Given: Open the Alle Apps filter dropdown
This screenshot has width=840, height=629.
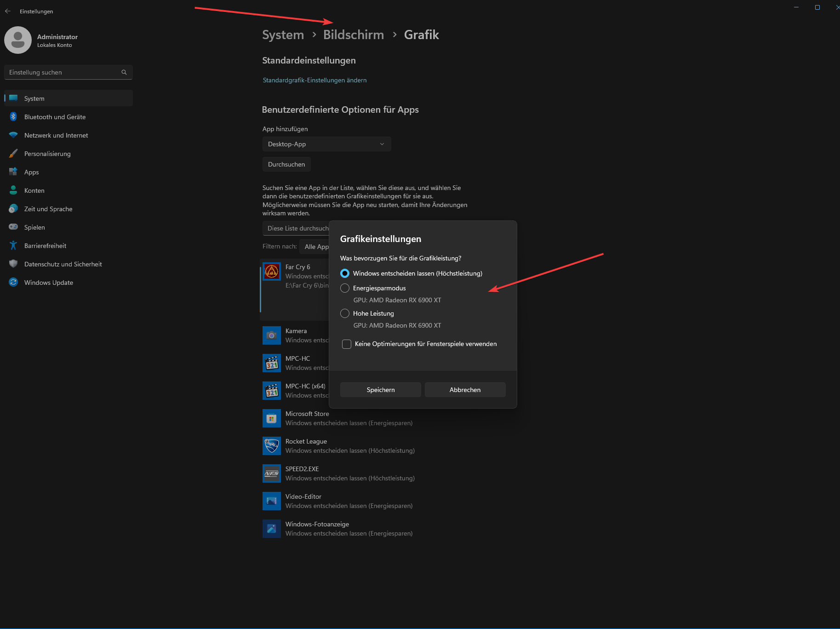Looking at the screenshot, I should pos(314,247).
